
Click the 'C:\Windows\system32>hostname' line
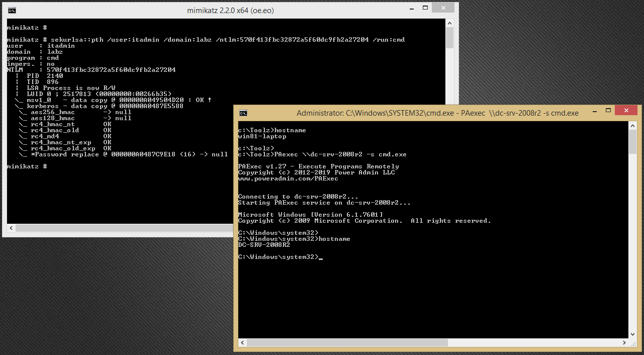click(x=294, y=239)
